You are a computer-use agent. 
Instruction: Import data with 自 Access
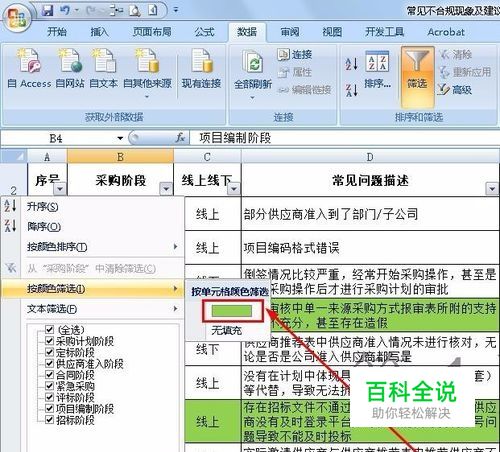click(29, 68)
